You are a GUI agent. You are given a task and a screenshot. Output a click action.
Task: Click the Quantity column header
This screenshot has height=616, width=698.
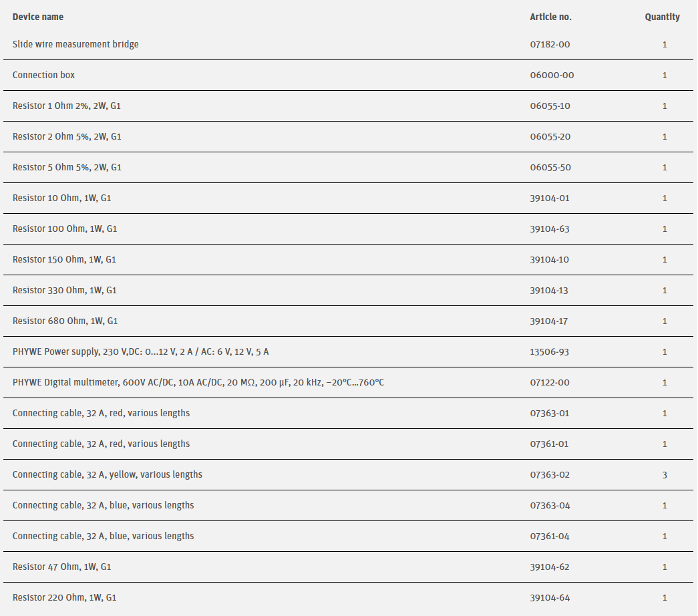[x=662, y=17]
